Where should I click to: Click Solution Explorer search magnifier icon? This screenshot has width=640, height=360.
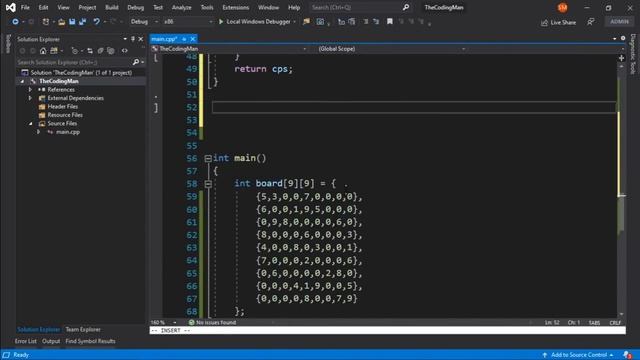[136, 62]
